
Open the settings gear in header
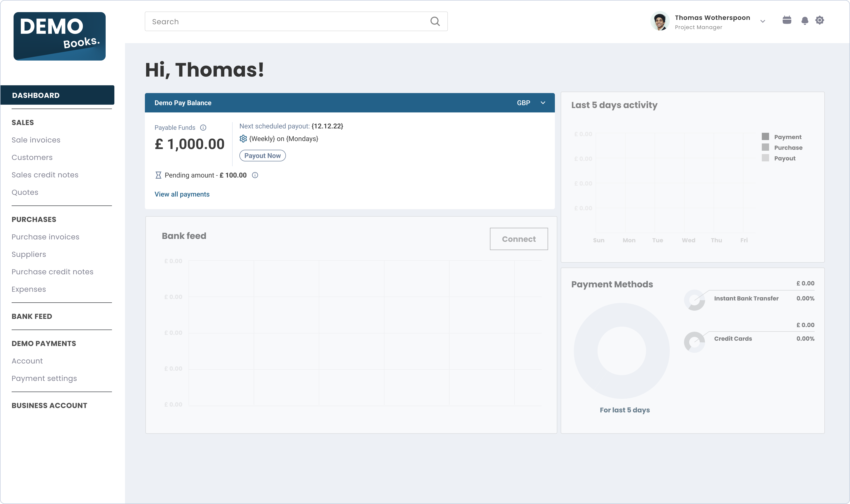coord(819,20)
